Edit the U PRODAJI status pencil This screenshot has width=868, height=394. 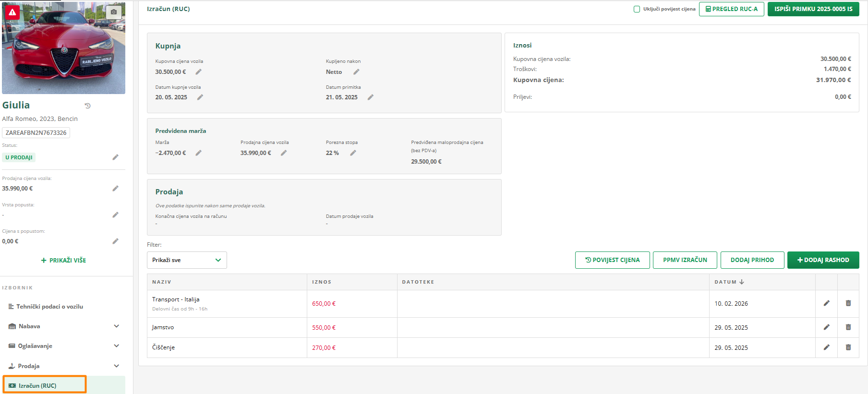pyautogui.click(x=115, y=157)
